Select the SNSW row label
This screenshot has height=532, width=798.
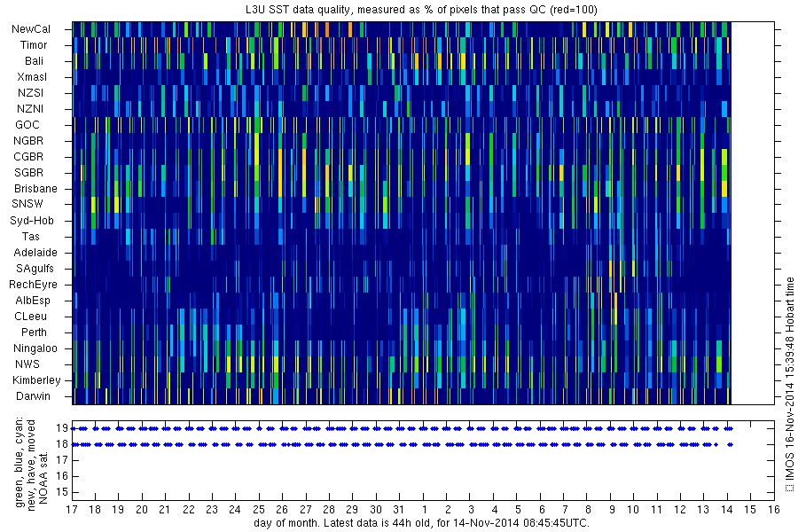27,204
